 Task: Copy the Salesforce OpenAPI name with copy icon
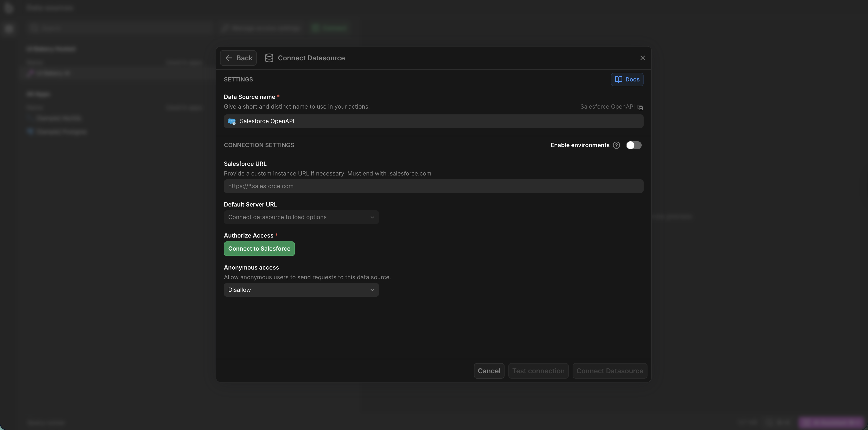point(640,108)
